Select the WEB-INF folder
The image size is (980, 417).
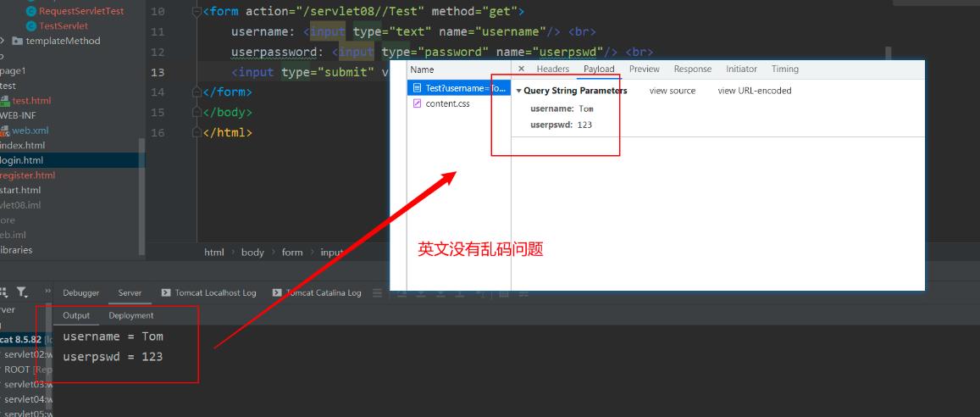18,115
